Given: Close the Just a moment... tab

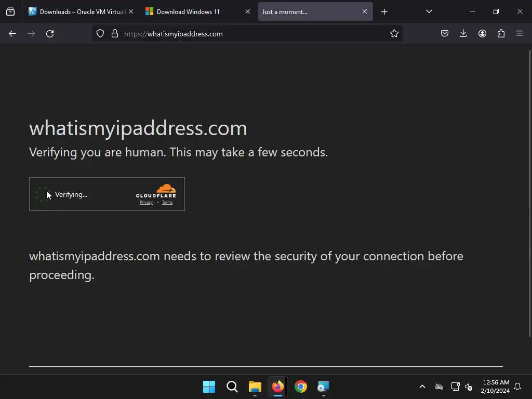Looking at the screenshot, I should click(365, 11).
